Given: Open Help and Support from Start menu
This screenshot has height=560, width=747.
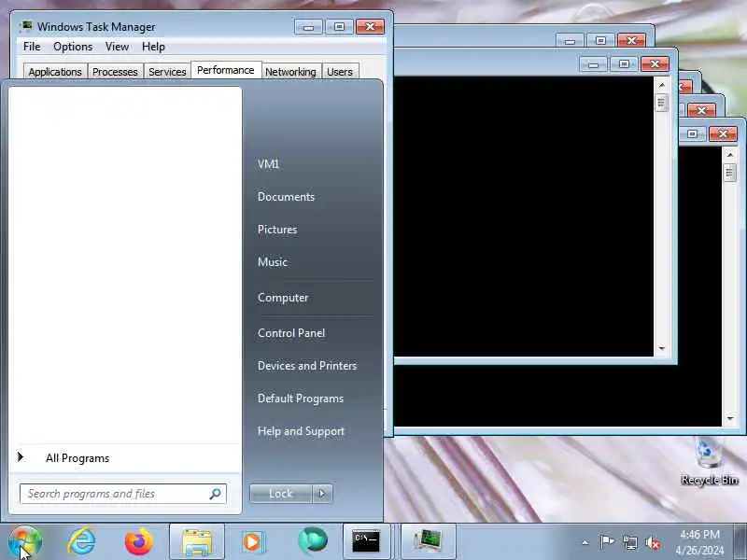Looking at the screenshot, I should [x=301, y=431].
